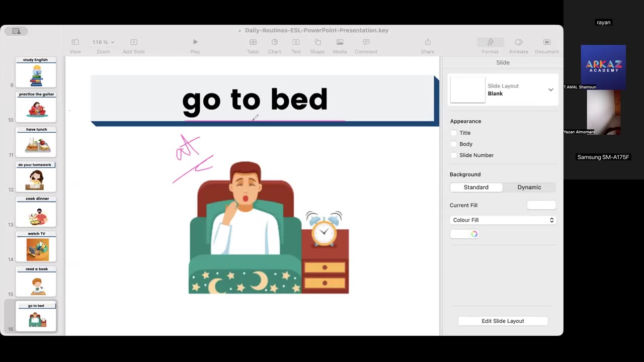Click the Slide inspector header title

pos(503,63)
